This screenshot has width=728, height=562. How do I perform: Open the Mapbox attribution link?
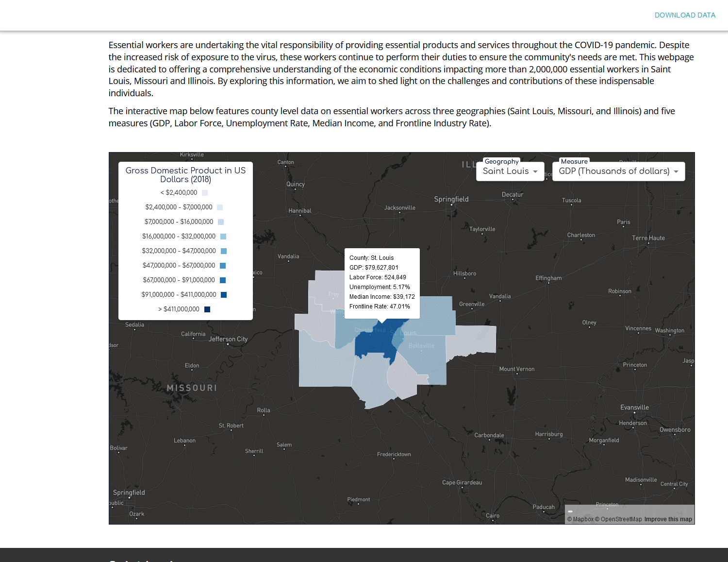coord(580,519)
